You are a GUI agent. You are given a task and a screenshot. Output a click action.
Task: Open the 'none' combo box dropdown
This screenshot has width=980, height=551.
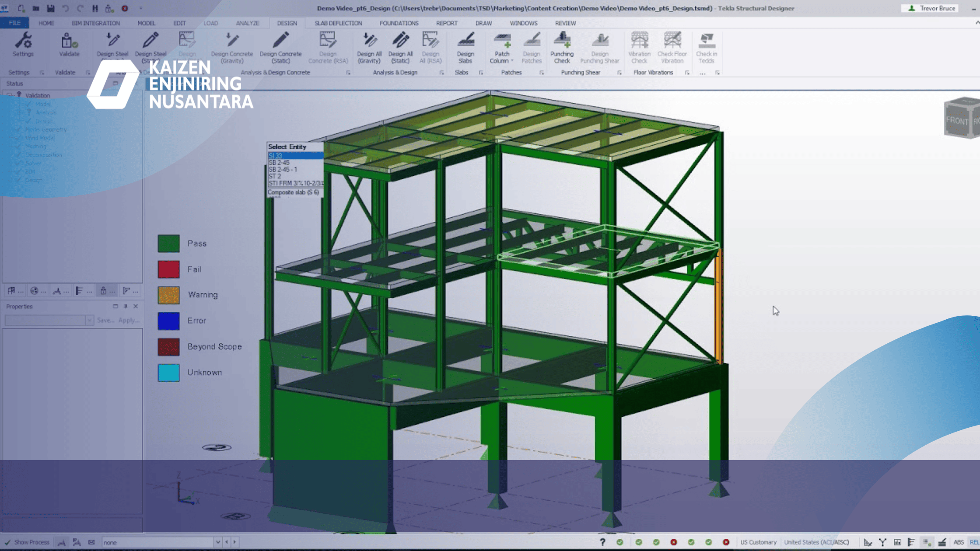tap(217, 542)
